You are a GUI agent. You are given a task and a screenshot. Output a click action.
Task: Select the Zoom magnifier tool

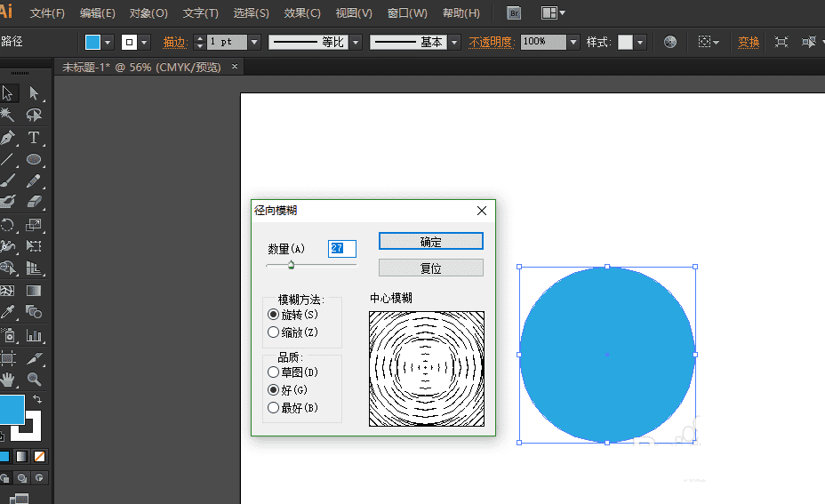tap(34, 379)
